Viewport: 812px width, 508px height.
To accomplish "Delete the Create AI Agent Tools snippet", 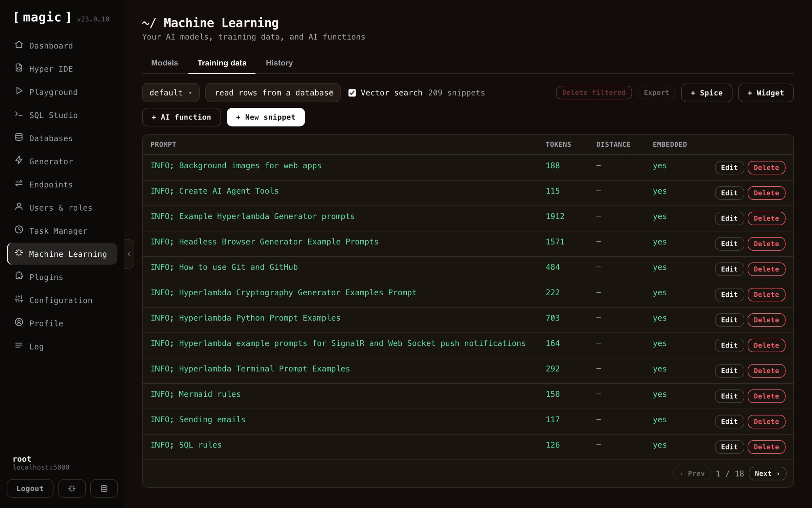I will pos(766,193).
